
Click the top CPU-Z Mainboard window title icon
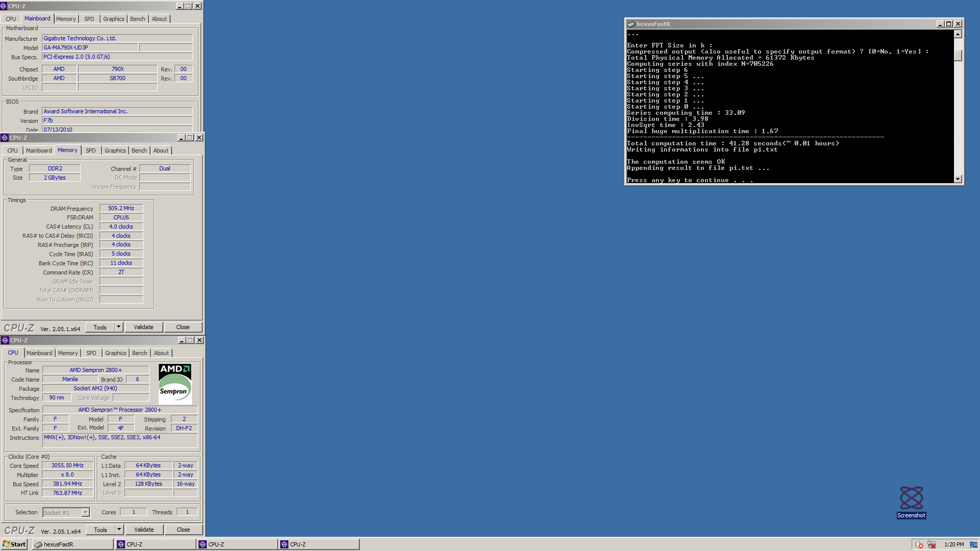pyautogui.click(x=4, y=6)
